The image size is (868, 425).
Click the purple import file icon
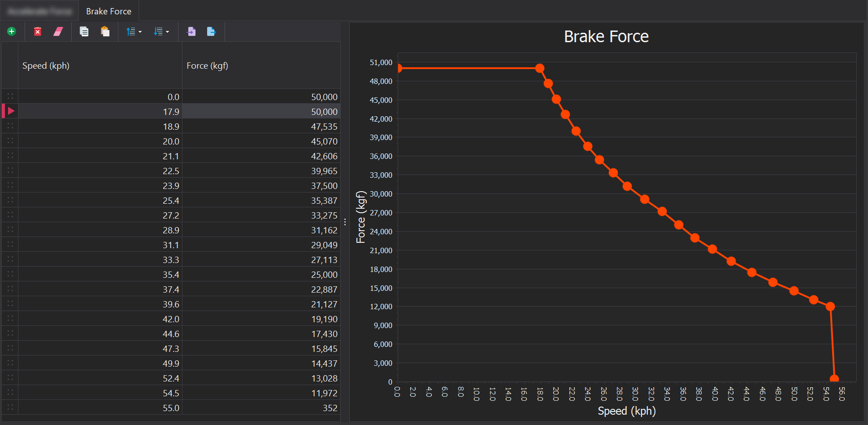[191, 31]
